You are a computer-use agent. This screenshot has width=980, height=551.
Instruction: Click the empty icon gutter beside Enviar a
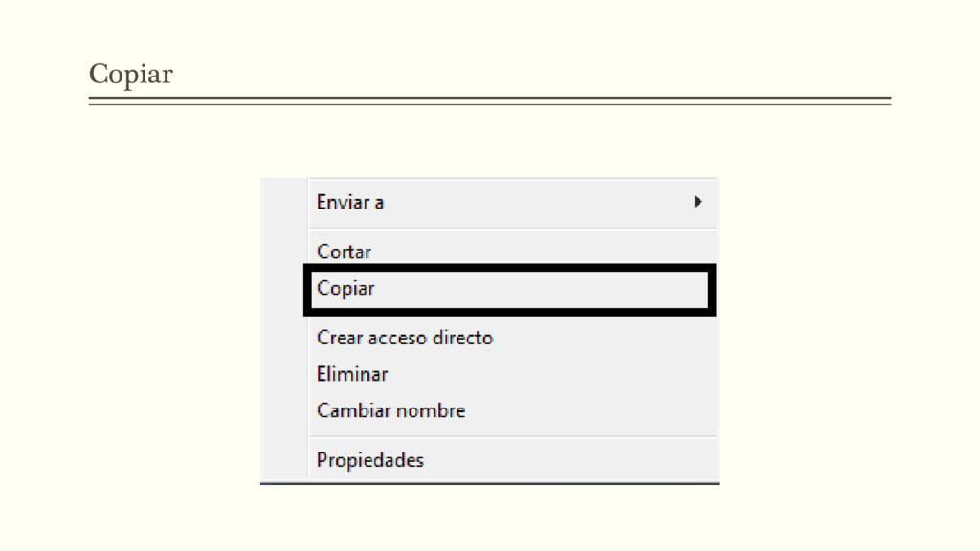pyautogui.click(x=284, y=203)
